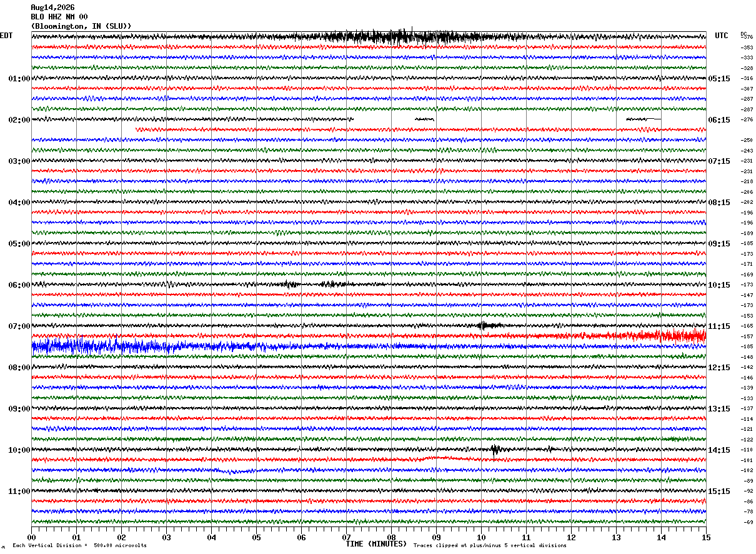The height and width of the screenshot is (554, 756).
Task: Select the UTC timezone header
Action: click(x=722, y=36)
